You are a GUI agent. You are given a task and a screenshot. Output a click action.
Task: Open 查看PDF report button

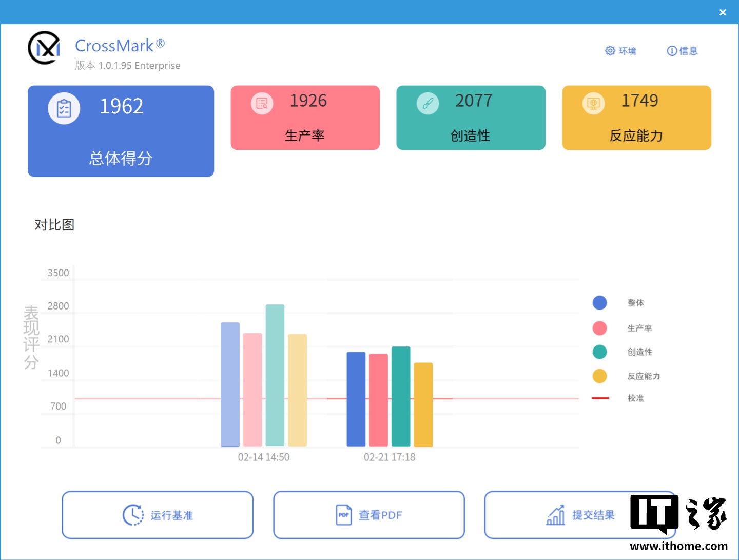tap(368, 515)
